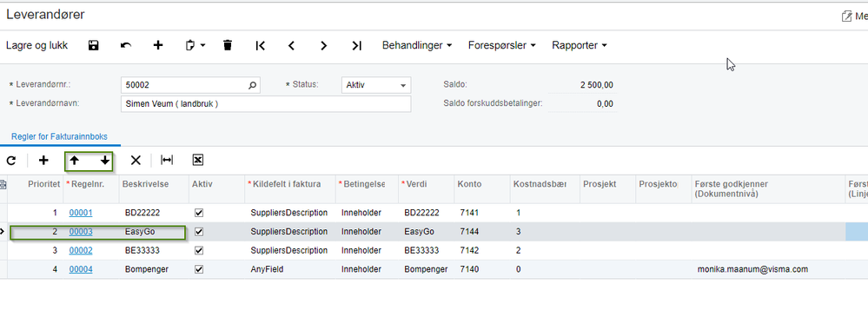The image size is (868, 330).
Task: Click konto cell 7144
Action: coord(481,232)
